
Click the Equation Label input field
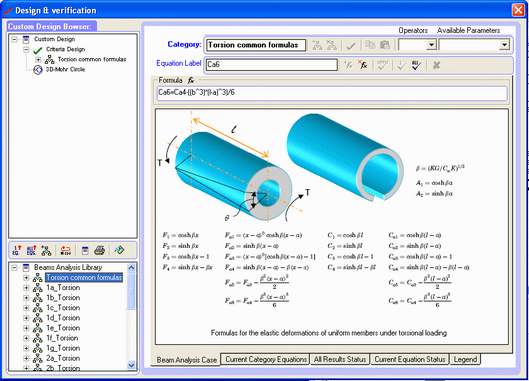(272, 64)
